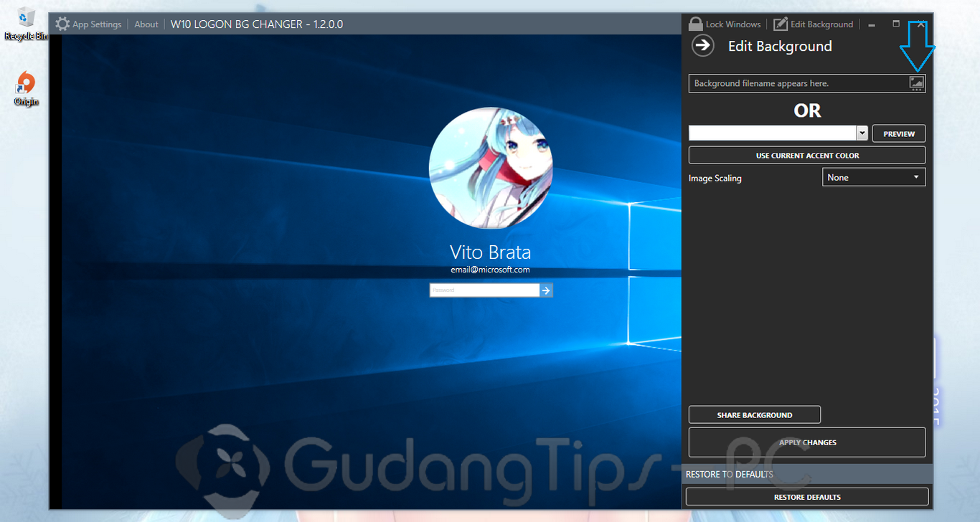Click the password submit arrow button

click(546, 290)
